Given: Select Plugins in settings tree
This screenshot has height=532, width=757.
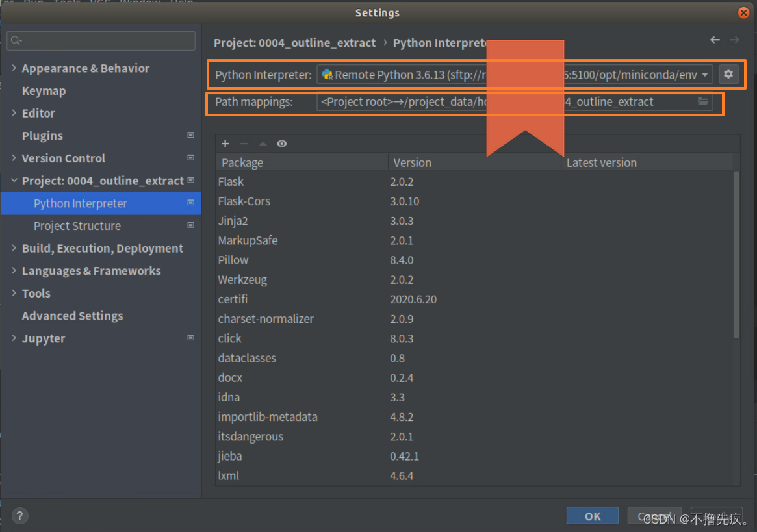Looking at the screenshot, I should 42,136.
